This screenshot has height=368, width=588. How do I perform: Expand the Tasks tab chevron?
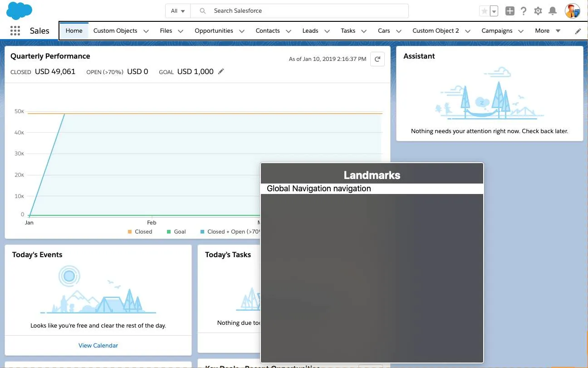click(364, 31)
